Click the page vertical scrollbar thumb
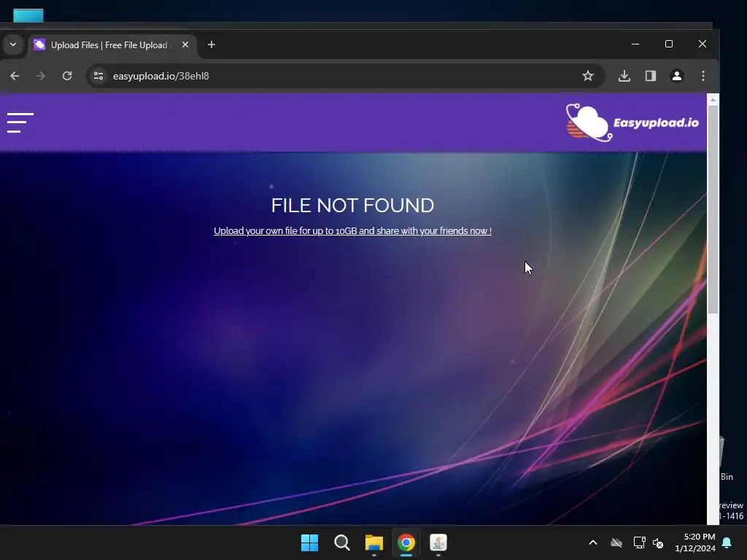The image size is (747, 560). [x=713, y=209]
